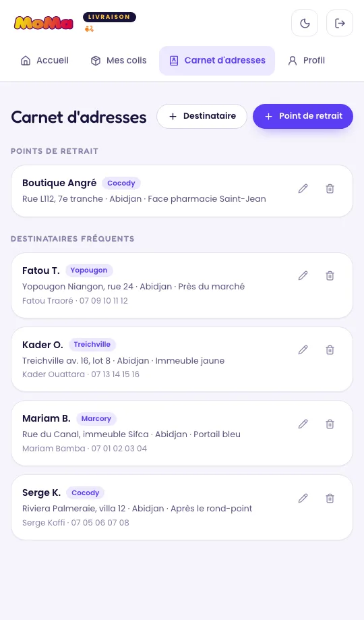
Task: Edit the Mariam B. recipient entry
Action: point(303,424)
